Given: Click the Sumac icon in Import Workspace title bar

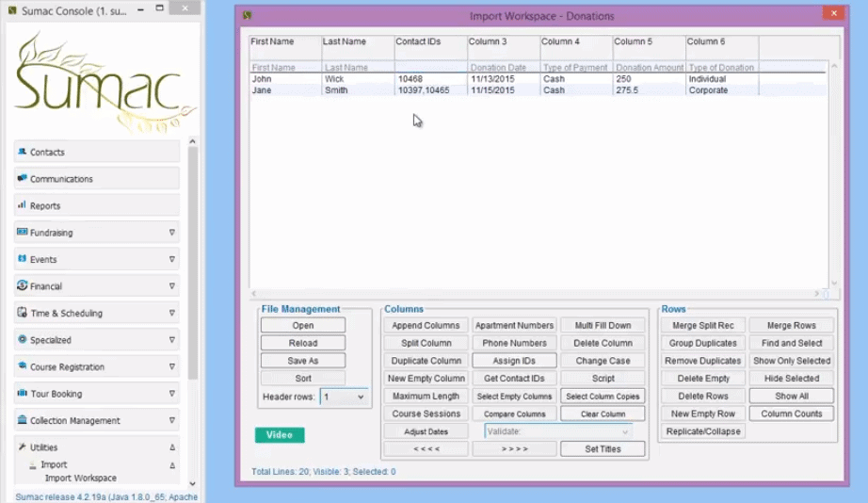Looking at the screenshot, I should (x=247, y=15).
